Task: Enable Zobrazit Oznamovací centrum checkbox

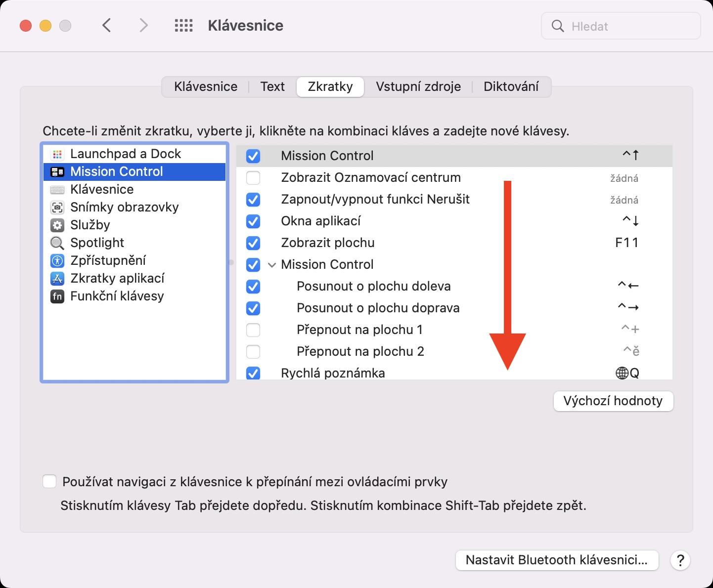Action: click(x=253, y=178)
